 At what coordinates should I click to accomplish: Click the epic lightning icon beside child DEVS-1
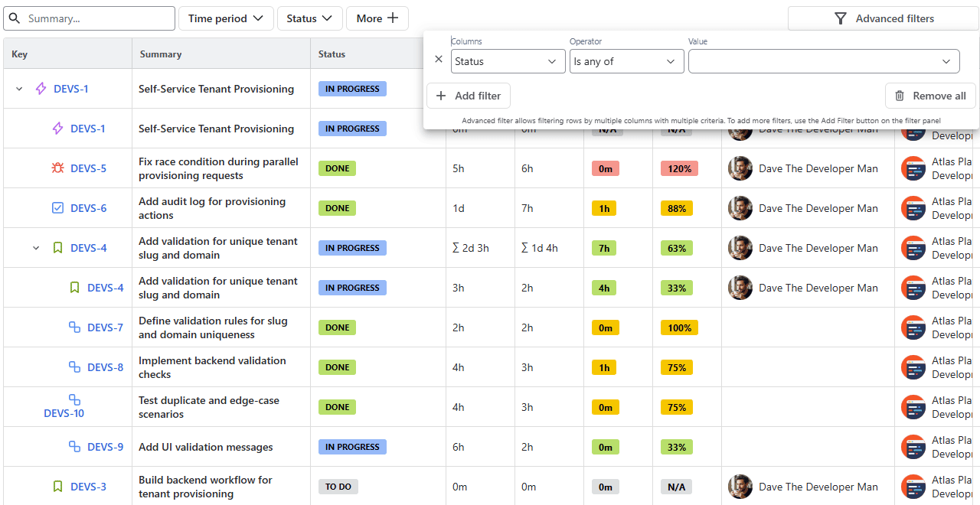(57, 129)
